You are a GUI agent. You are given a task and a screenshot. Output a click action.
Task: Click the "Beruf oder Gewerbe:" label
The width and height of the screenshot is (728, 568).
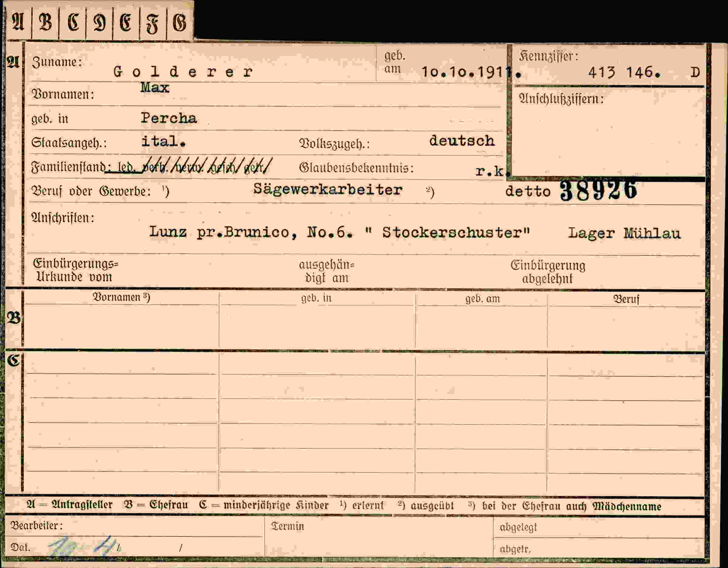tap(91, 192)
